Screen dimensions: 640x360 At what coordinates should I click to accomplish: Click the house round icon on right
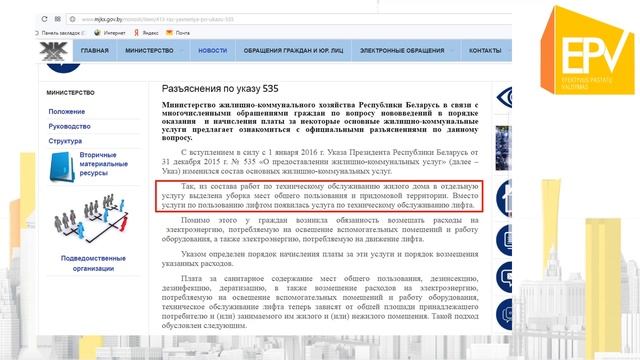pyautogui.click(x=504, y=198)
